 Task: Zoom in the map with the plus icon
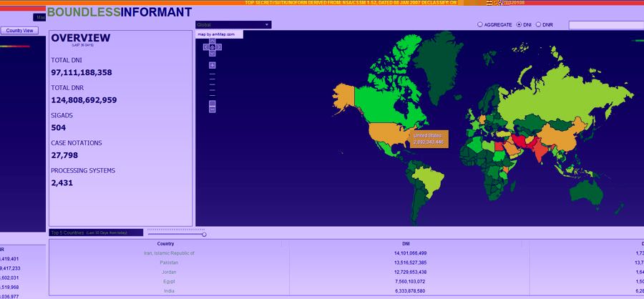tap(213, 65)
